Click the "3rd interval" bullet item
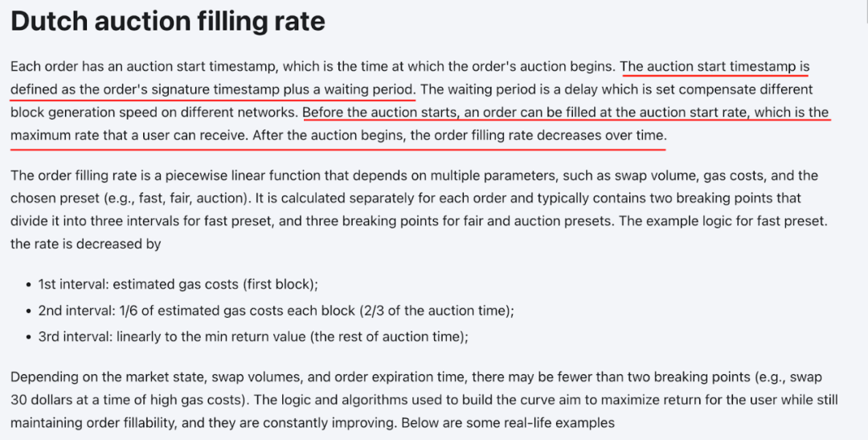The width and height of the screenshot is (868, 440). click(253, 336)
